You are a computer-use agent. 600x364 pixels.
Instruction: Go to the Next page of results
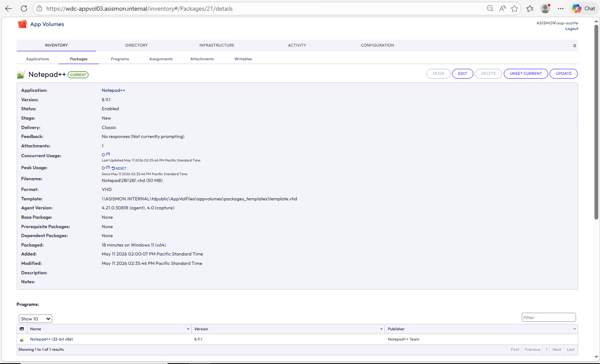click(557, 349)
